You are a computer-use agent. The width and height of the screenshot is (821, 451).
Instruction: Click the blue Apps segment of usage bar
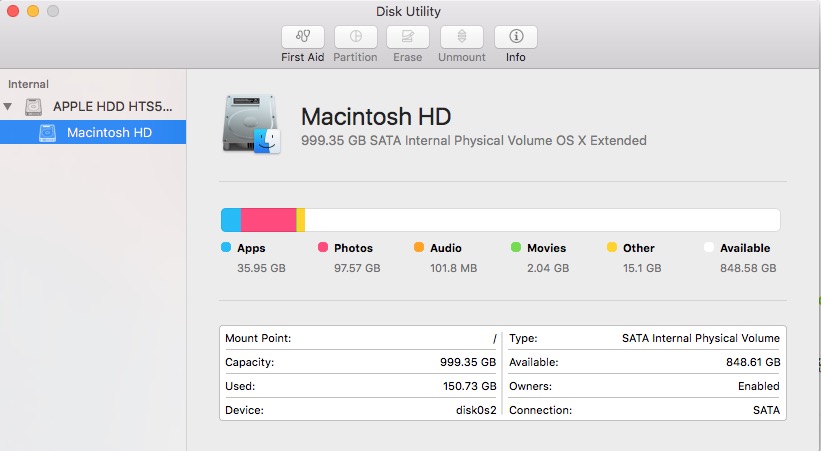231,220
